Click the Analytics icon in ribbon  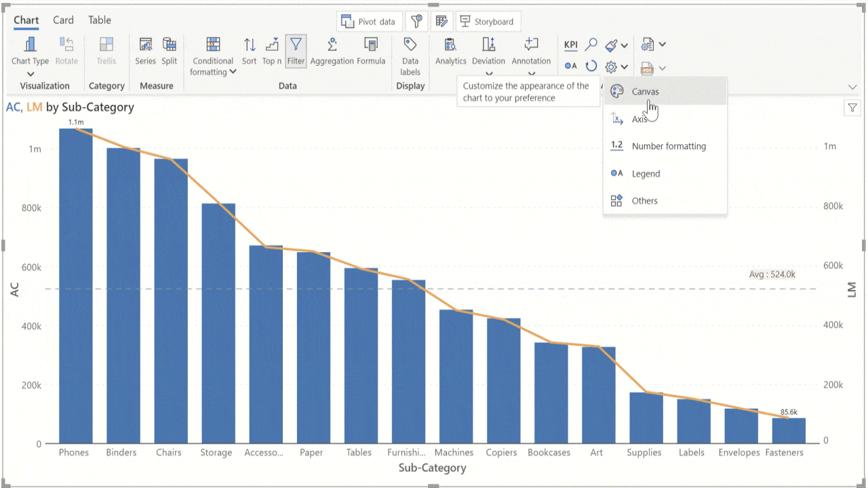coord(450,45)
